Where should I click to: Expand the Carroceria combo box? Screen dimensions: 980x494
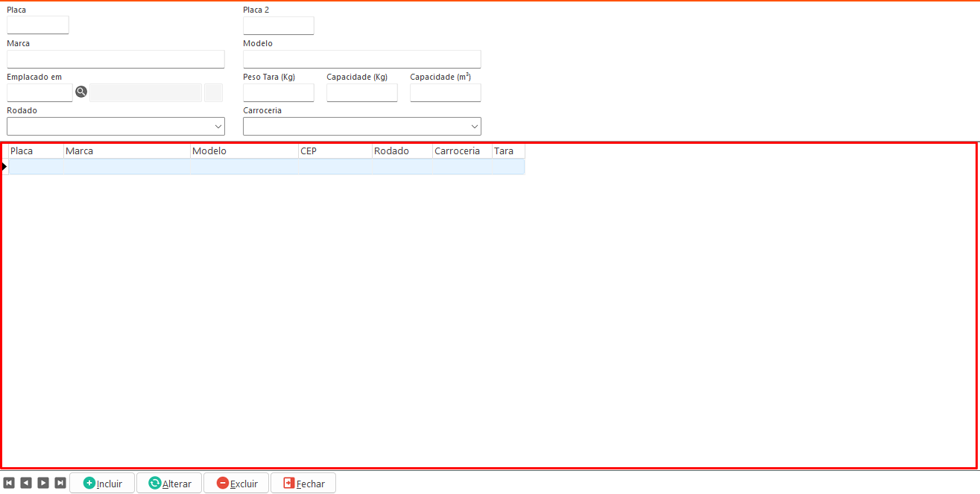pos(361,126)
